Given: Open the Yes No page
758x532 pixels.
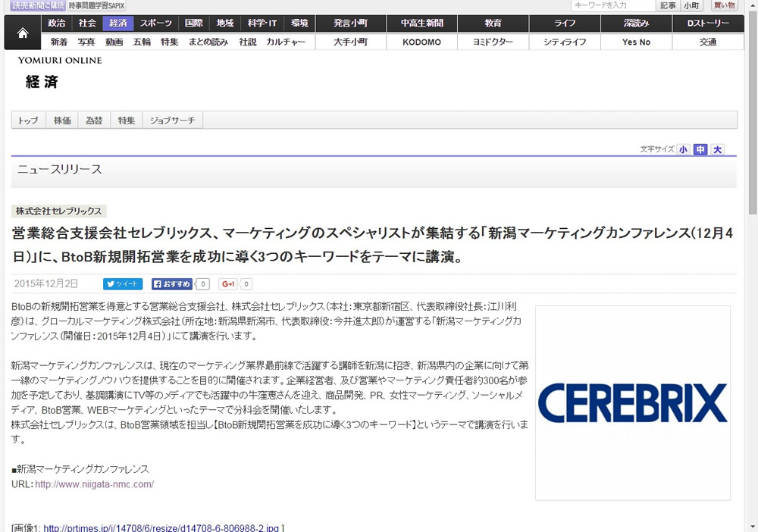Looking at the screenshot, I should (636, 42).
